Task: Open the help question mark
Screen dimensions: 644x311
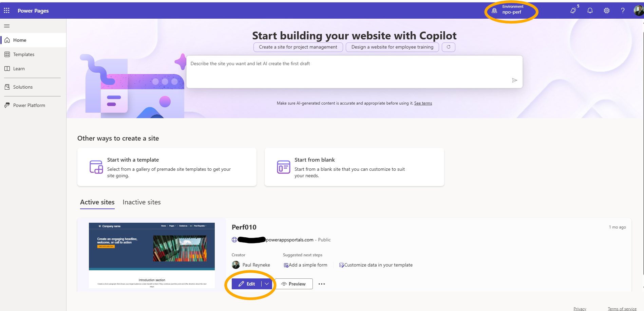Action: pyautogui.click(x=623, y=11)
